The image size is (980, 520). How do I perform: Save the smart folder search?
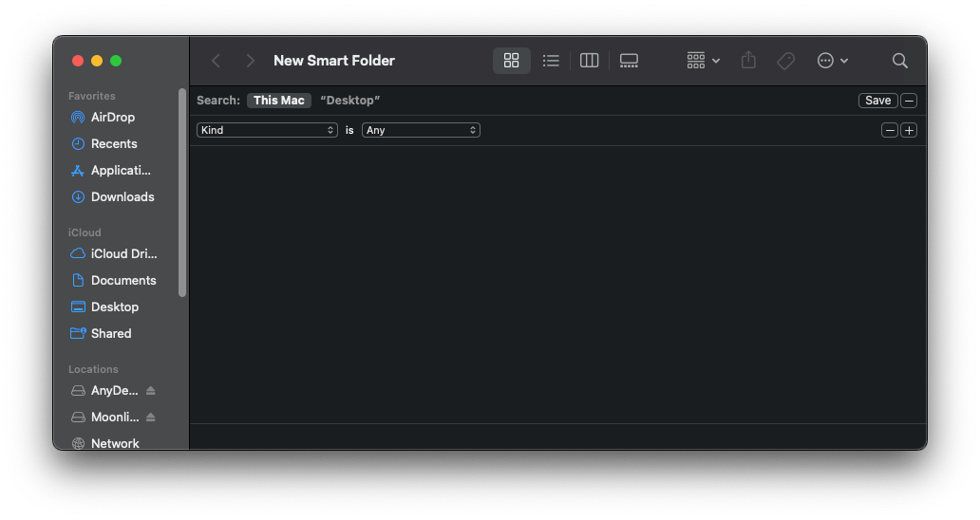[878, 101]
